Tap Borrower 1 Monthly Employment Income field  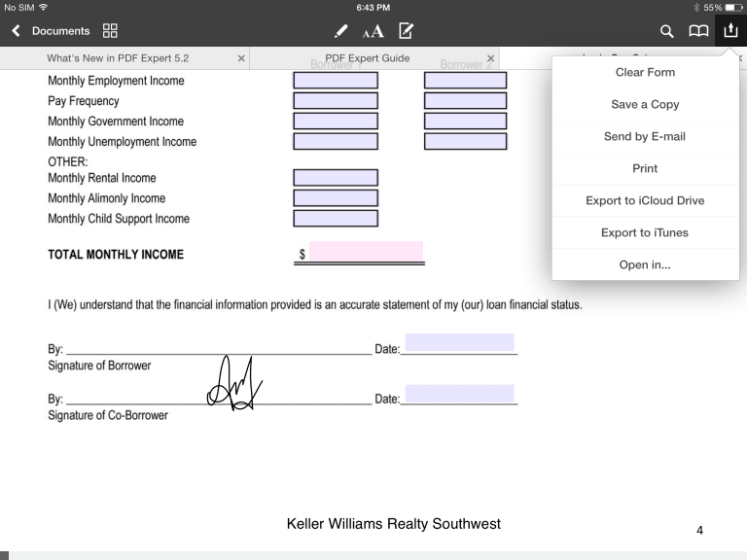point(336,80)
